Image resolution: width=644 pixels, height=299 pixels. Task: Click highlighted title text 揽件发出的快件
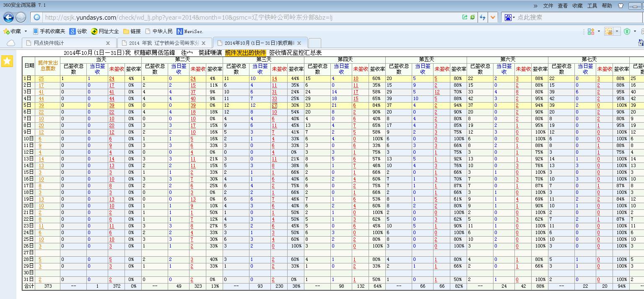coord(245,53)
